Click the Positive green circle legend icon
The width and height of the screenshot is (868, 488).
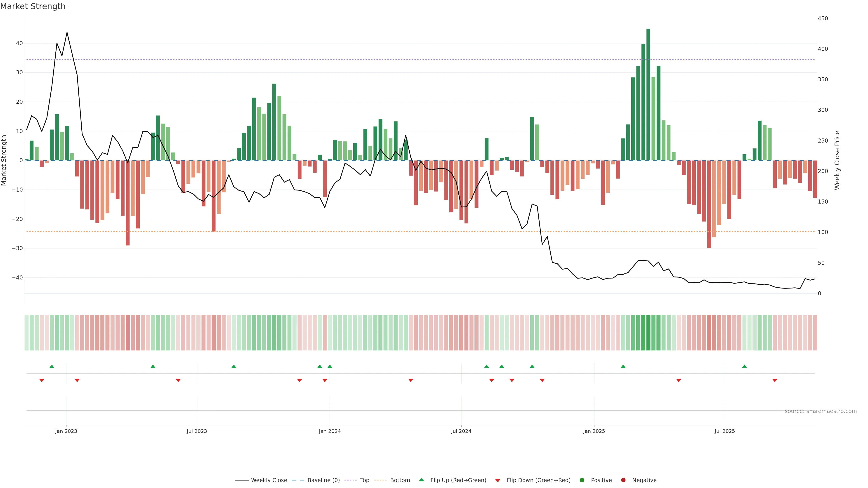tap(582, 480)
